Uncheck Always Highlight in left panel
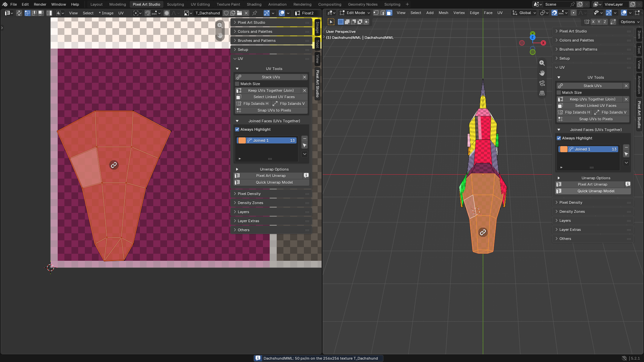Viewport: 644px width, 362px height. 237,129
